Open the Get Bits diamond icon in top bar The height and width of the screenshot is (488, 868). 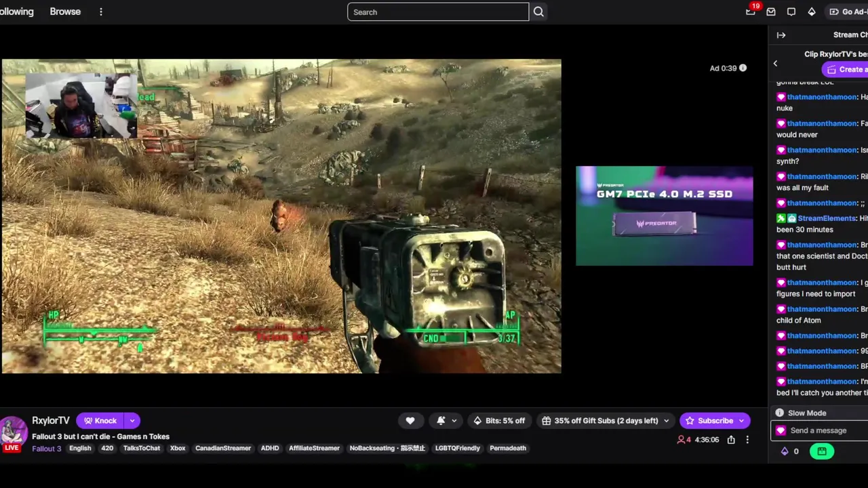[812, 12]
